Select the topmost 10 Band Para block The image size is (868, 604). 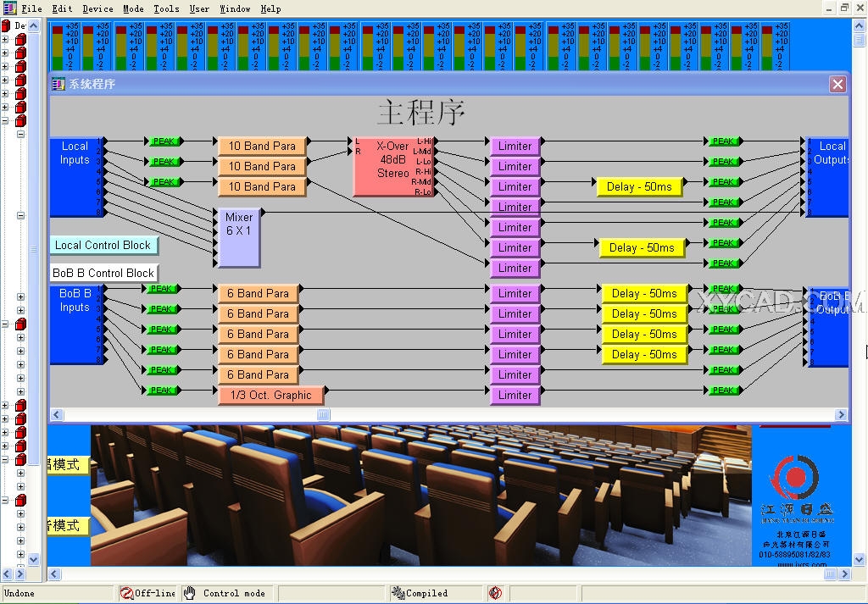(x=262, y=146)
